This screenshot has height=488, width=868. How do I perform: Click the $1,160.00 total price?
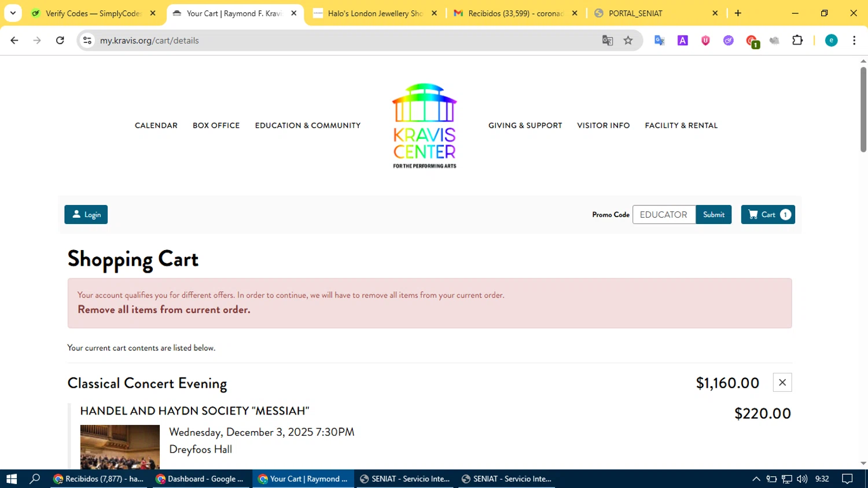[x=727, y=383]
